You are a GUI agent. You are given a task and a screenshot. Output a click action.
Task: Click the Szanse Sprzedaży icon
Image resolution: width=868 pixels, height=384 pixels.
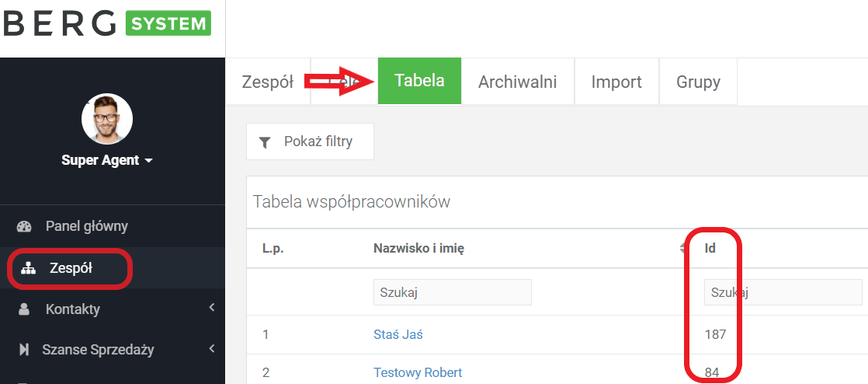24,350
